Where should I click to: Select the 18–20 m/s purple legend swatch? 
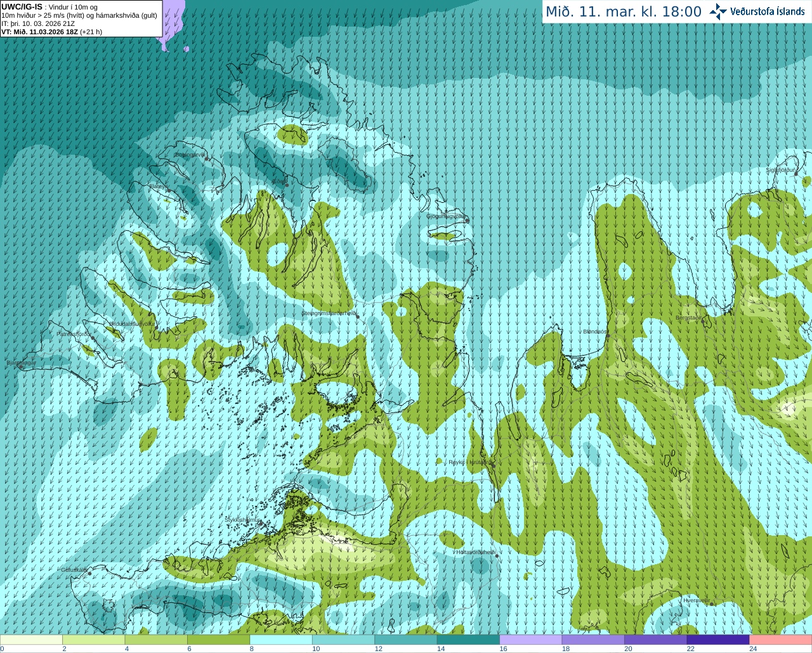594,640
